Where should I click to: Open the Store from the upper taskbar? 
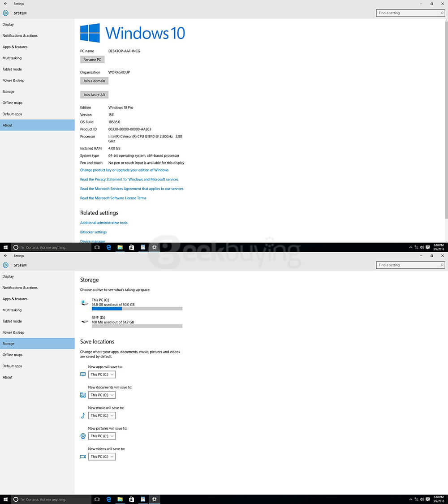point(131,247)
